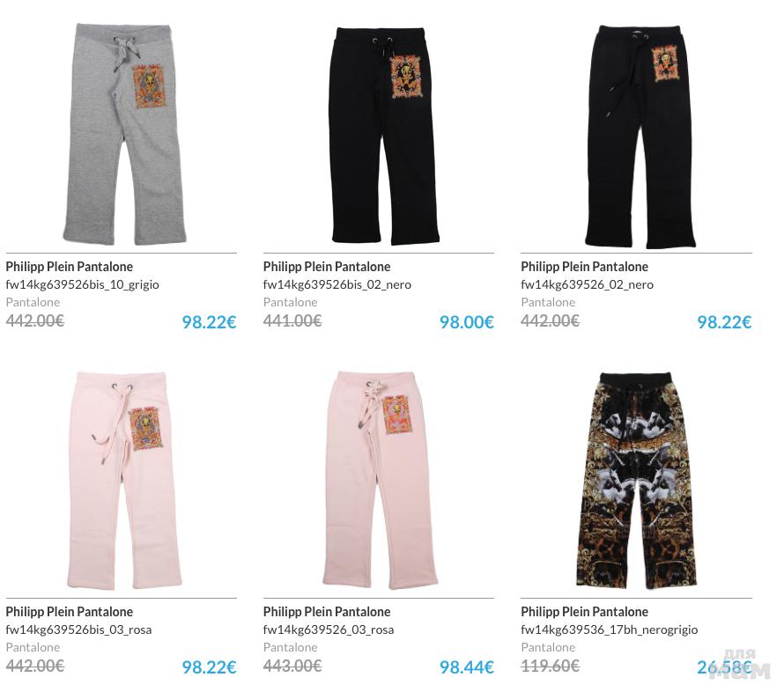
Task: Open the leopard print nerogrigio pants image
Action: point(635,482)
